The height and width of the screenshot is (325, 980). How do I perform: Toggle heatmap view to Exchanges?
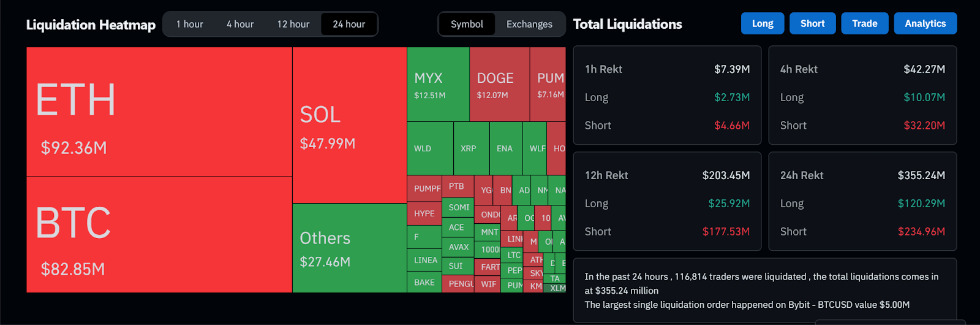pos(529,25)
